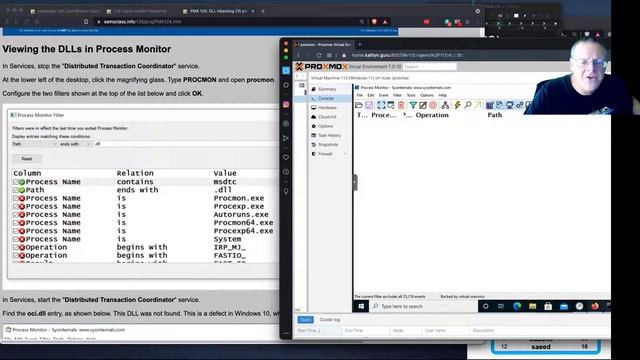Toggle Show File System Activity icon
640x360 pixels.
pyautogui.click(x=500, y=105)
